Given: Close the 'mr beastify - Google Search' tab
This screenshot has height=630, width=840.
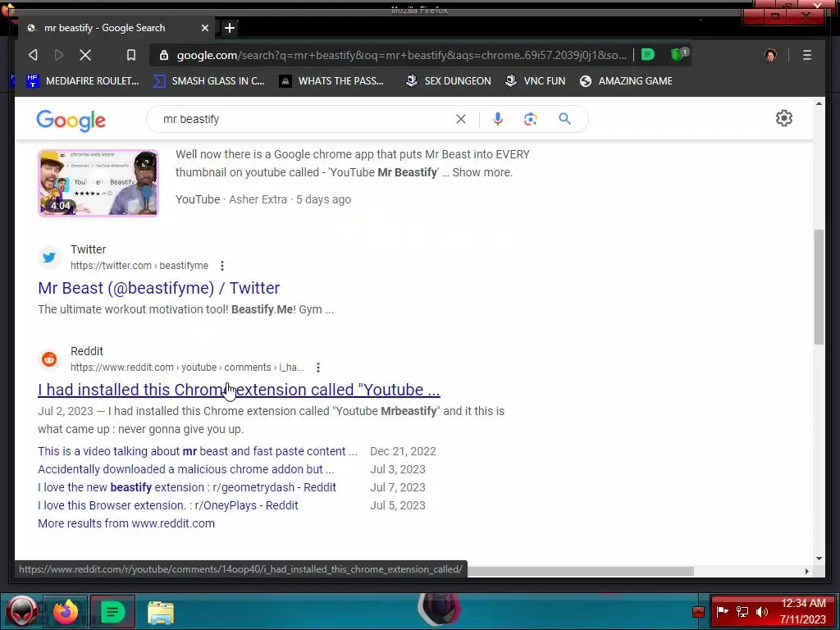Looking at the screenshot, I should coord(204,28).
